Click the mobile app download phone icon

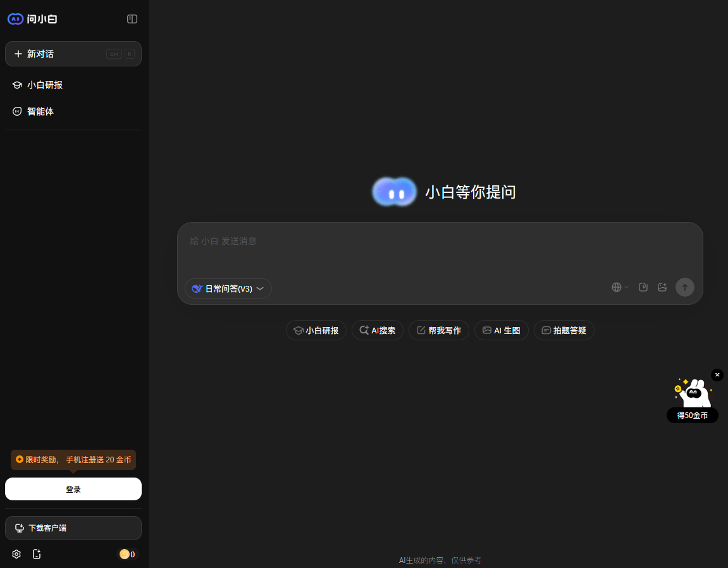(37, 554)
